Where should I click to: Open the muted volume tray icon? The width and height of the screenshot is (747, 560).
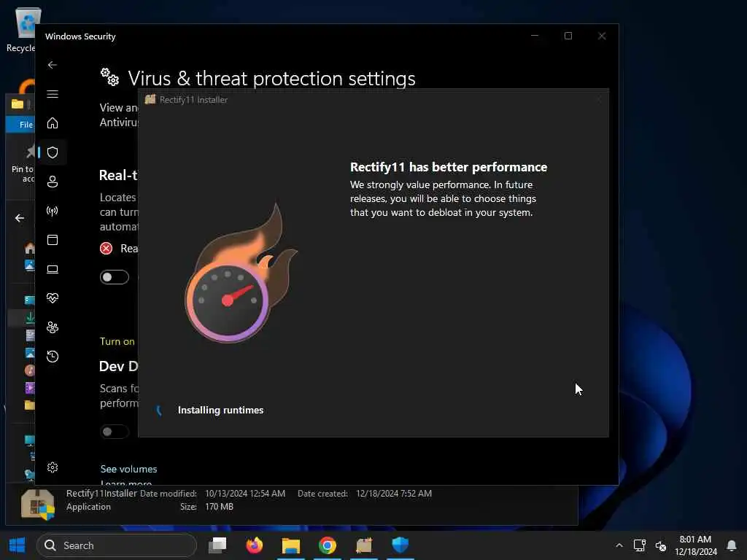point(661,545)
